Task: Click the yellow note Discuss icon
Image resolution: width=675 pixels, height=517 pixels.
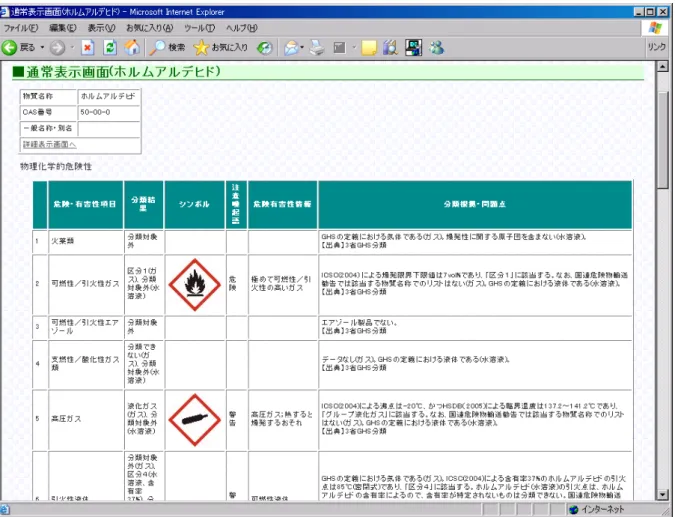Action: click(x=369, y=48)
